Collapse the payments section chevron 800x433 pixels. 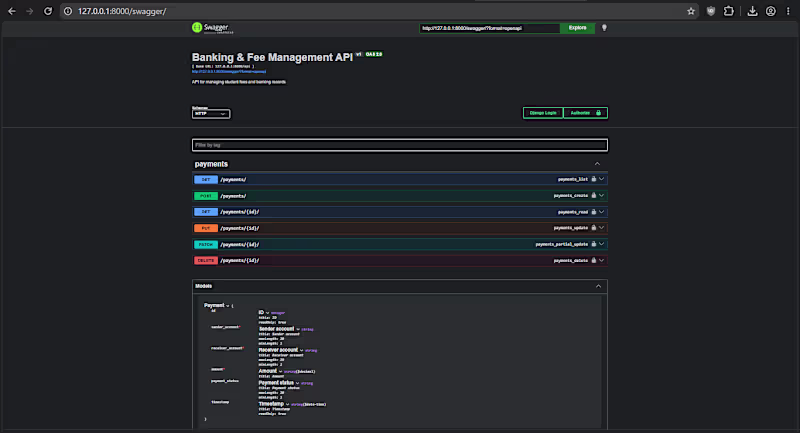pos(597,164)
